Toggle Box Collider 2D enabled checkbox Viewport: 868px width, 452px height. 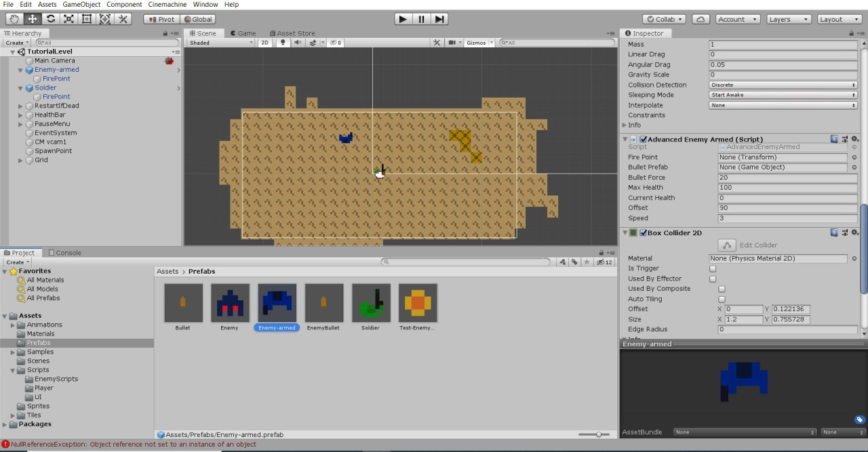(644, 232)
